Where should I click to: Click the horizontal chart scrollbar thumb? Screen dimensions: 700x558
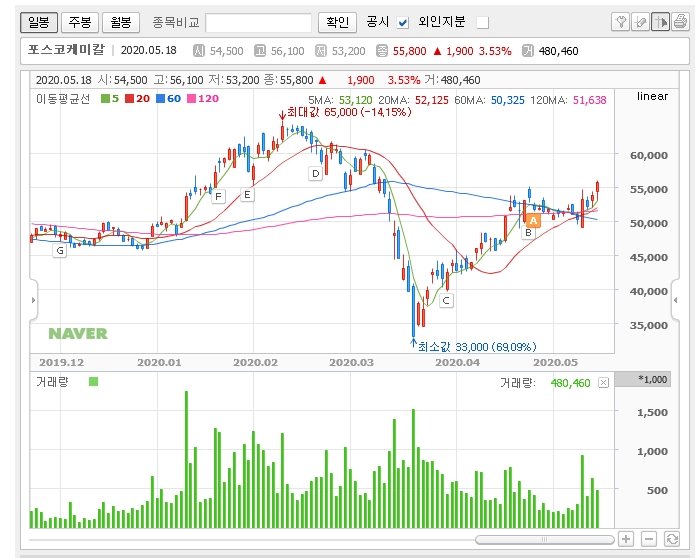point(545,540)
